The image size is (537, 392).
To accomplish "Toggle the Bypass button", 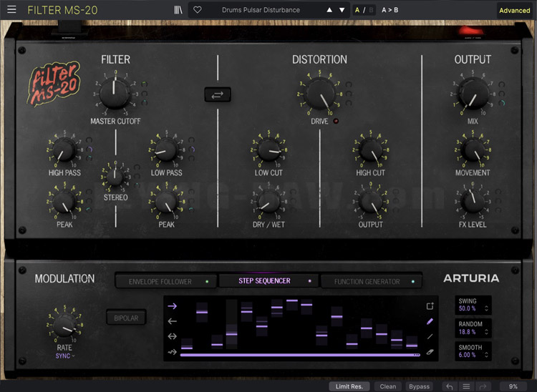I will [x=419, y=386].
